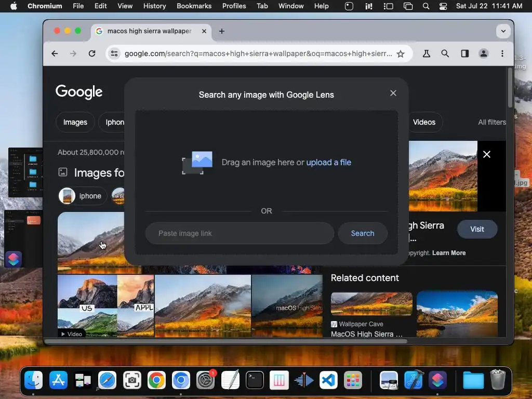Open Xcode from the dock
The height and width of the screenshot is (399, 532).
413,380
